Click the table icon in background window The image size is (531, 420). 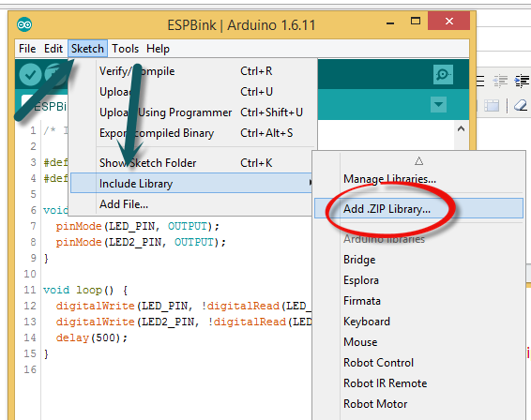click(x=492, y=106)
